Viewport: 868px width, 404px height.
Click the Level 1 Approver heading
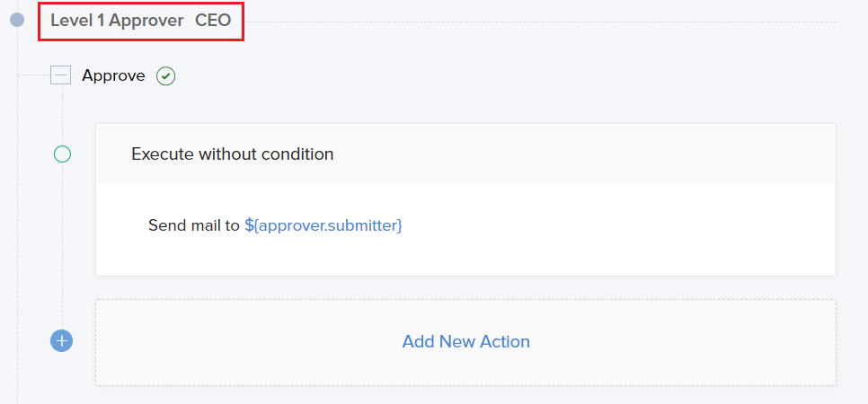117,21
